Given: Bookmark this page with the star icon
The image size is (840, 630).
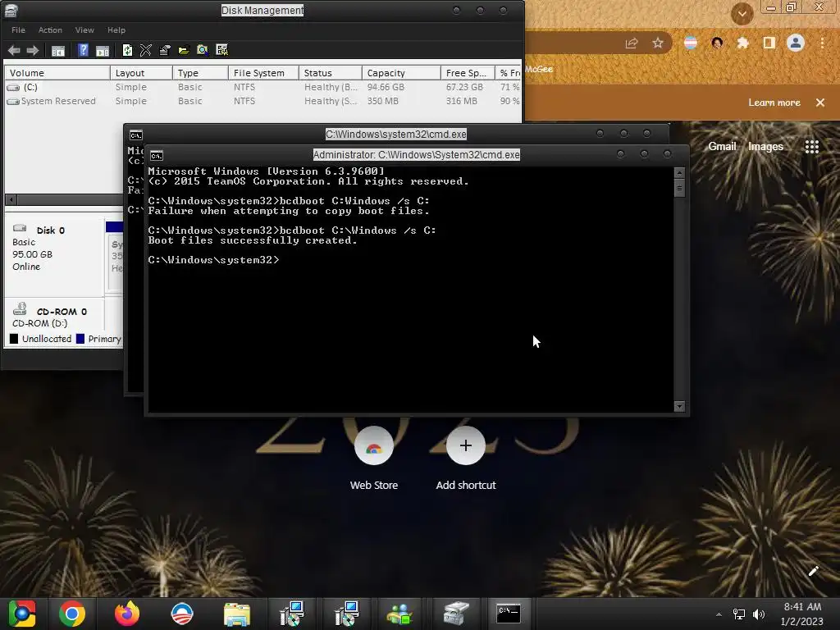Looking at the screenshot, I should click(658, 43).
